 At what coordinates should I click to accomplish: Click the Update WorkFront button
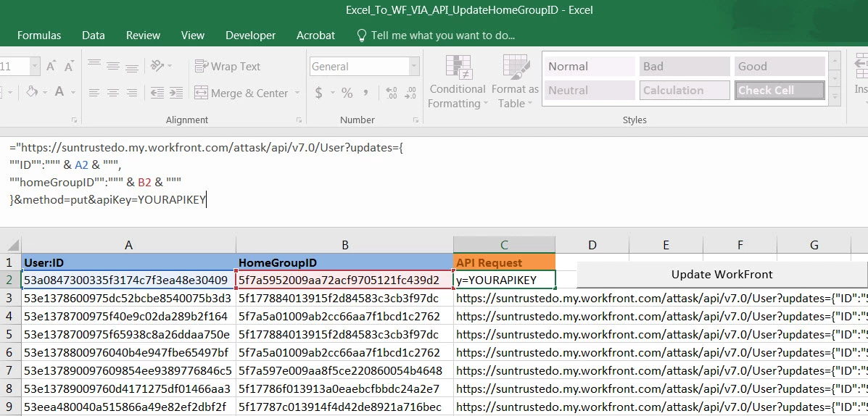722,275
